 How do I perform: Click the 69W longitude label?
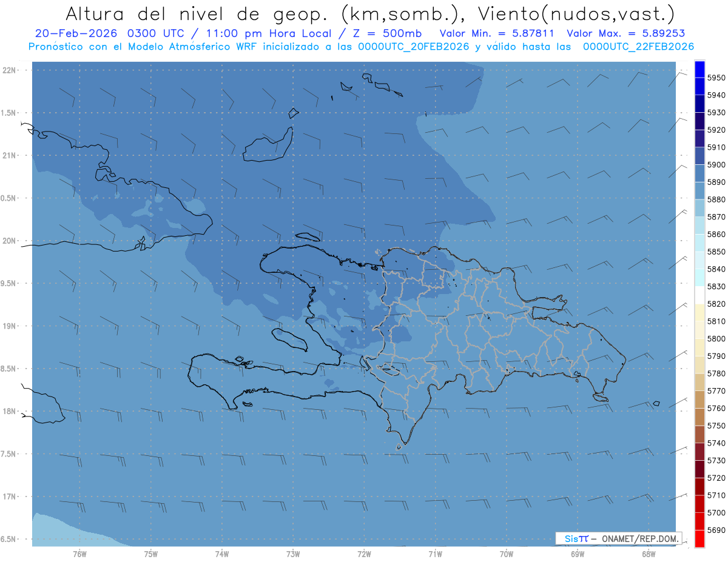[578, 554]
